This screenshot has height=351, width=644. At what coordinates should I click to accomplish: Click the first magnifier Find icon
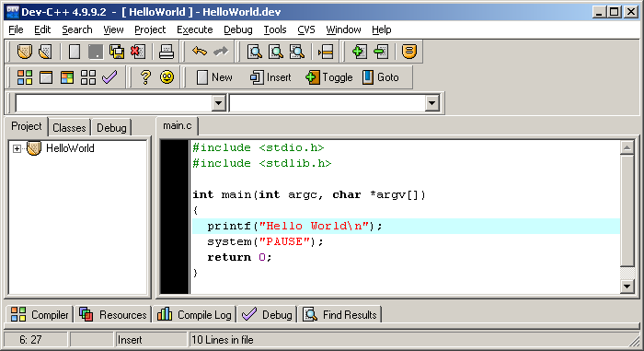pyautogui.click(x=255, y=52)
